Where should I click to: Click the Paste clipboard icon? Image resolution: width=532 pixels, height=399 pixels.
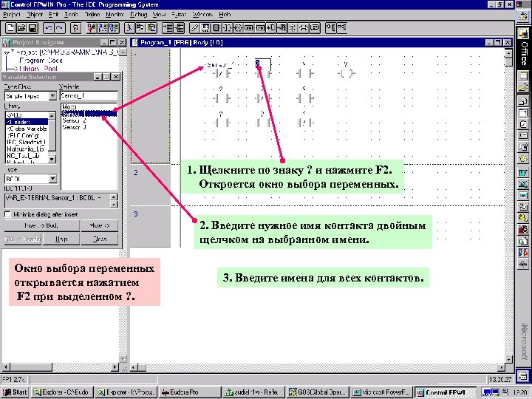(x=151, y=28)
